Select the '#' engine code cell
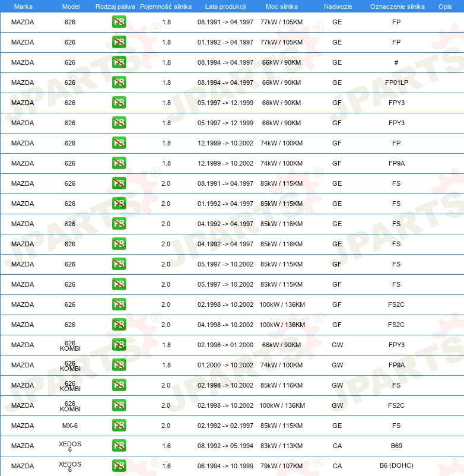Screen dimensions: 464x476 click(x=396, y=62)
